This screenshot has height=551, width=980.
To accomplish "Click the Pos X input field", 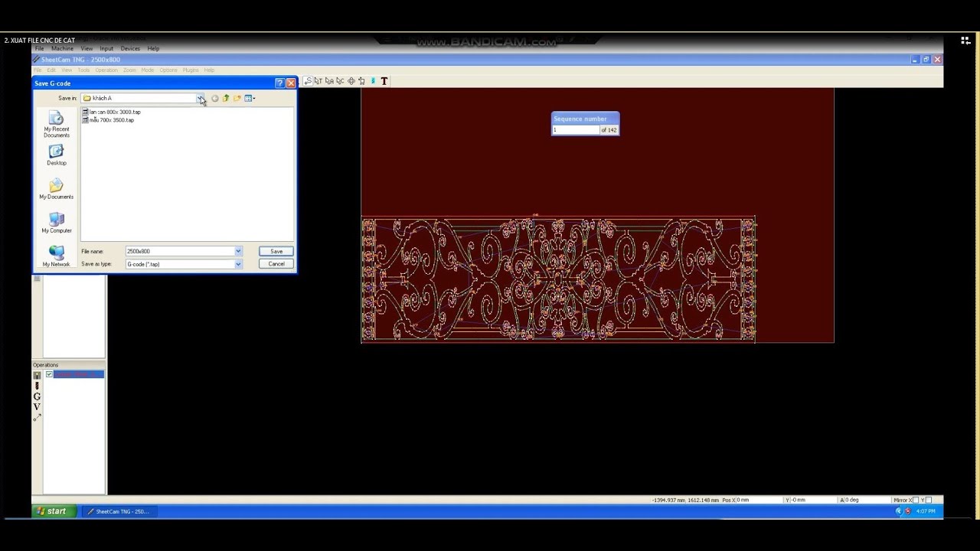I will coord(759,500).
